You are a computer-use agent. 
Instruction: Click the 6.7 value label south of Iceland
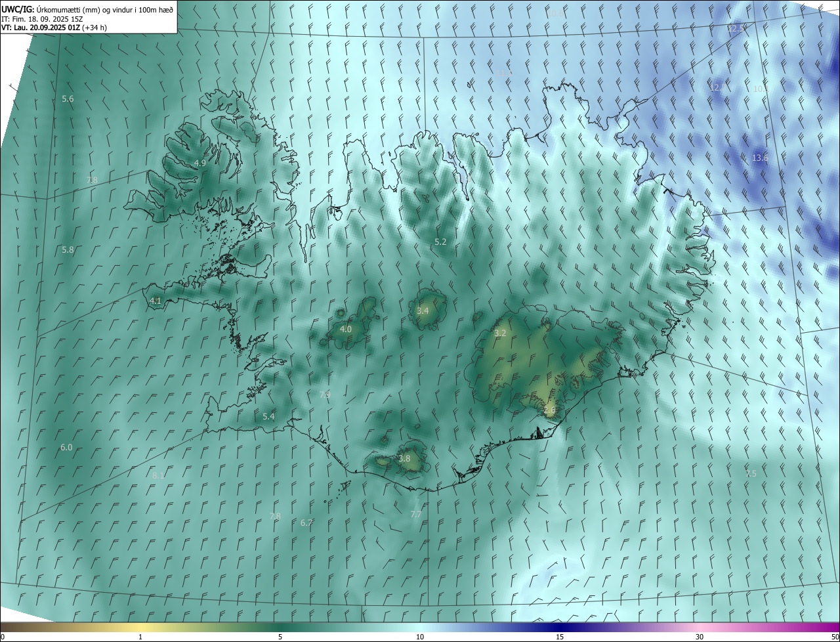point(306,523)
